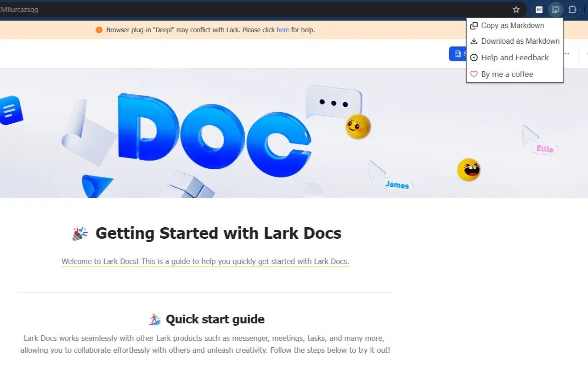Viewport: 588px width, 368px height.
Task: Click the here link in the warning banner
Action: [x=283, y=29]
